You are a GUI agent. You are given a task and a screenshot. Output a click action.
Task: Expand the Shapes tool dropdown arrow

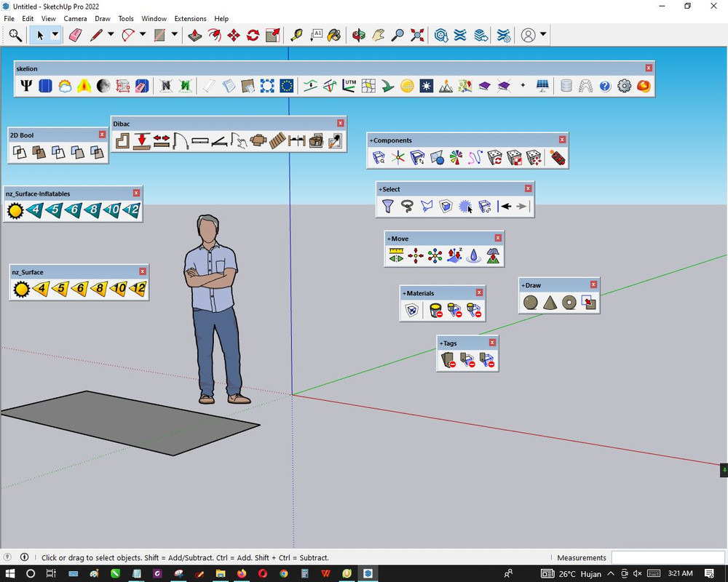click(x=175, y=34)
